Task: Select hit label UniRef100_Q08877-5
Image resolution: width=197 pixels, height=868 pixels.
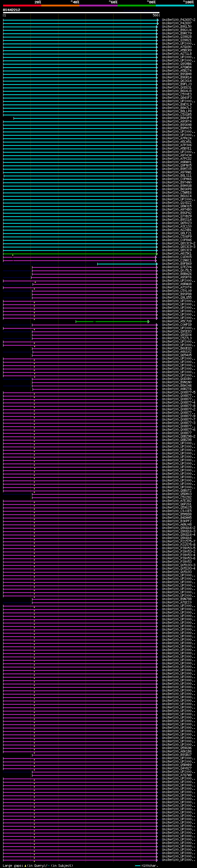Action: (179, 393)
